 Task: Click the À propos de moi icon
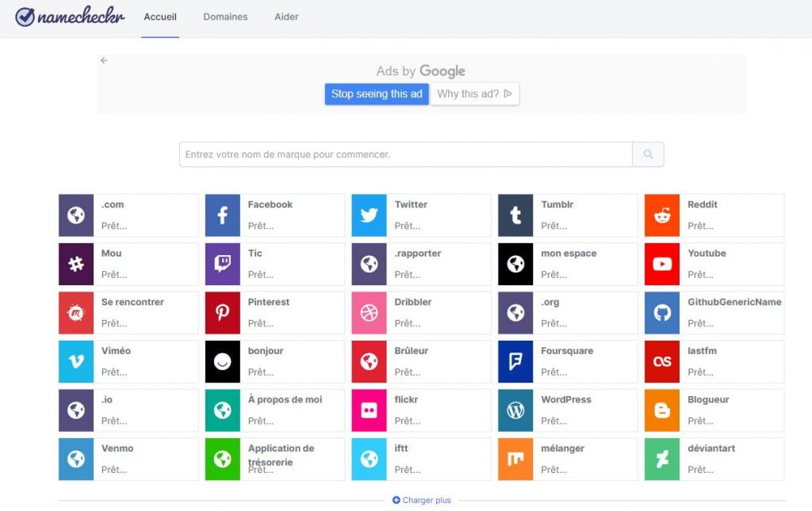pos(223,410)
